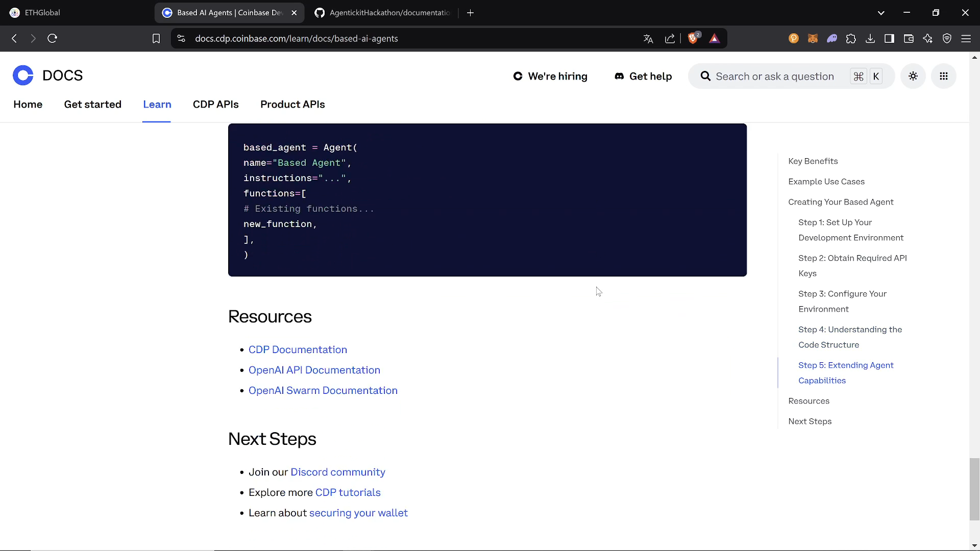The width and height of the screenshot is (980, 551).
Task: Open the browser hamburger menu
Action: pyautogui.click(x=966, y=38)
